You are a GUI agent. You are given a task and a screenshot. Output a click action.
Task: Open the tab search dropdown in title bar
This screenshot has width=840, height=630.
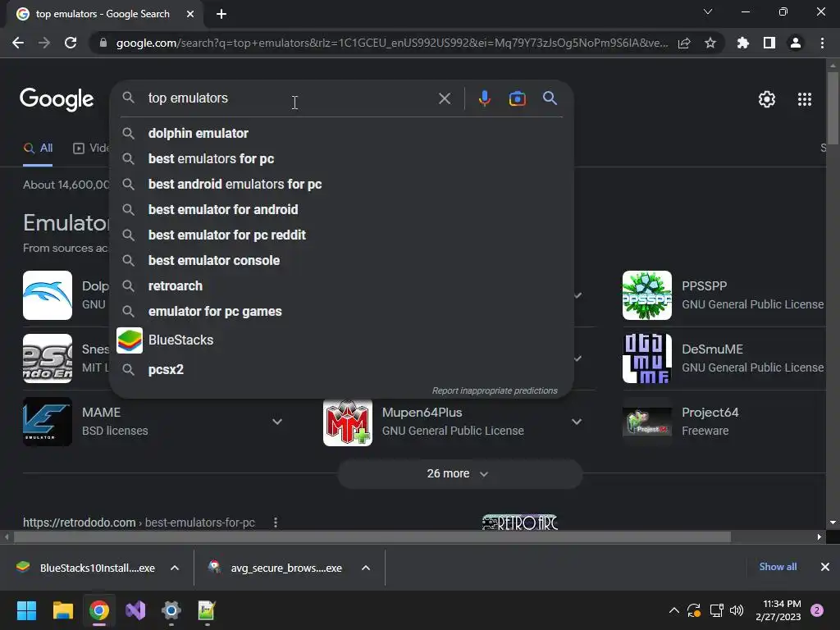pos(708,11)
